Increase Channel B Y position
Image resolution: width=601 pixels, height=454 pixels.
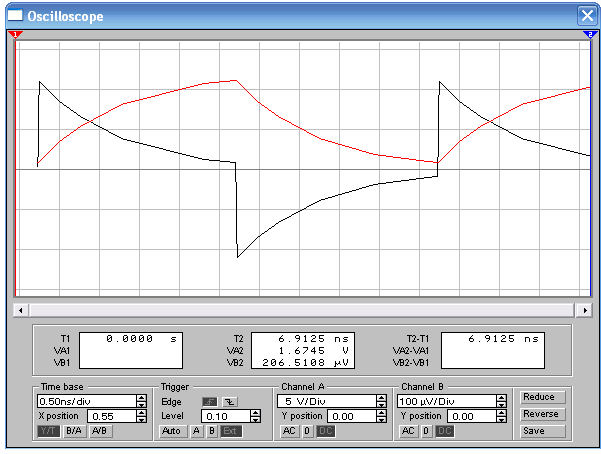(501, 413)
